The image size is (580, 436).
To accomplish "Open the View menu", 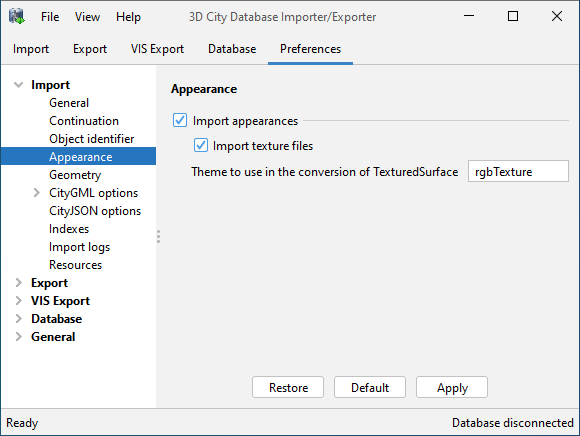I will (x=87, y=17).
